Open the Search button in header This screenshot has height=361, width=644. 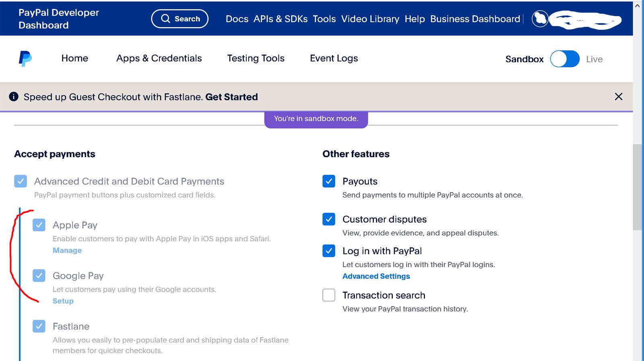(180, 19)
